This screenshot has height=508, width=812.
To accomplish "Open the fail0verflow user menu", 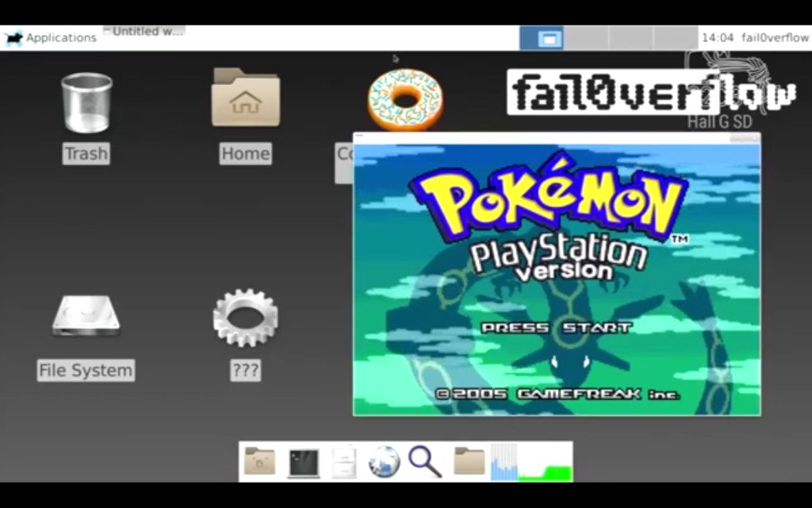I will pyautogui.click(x=775, y=38).
